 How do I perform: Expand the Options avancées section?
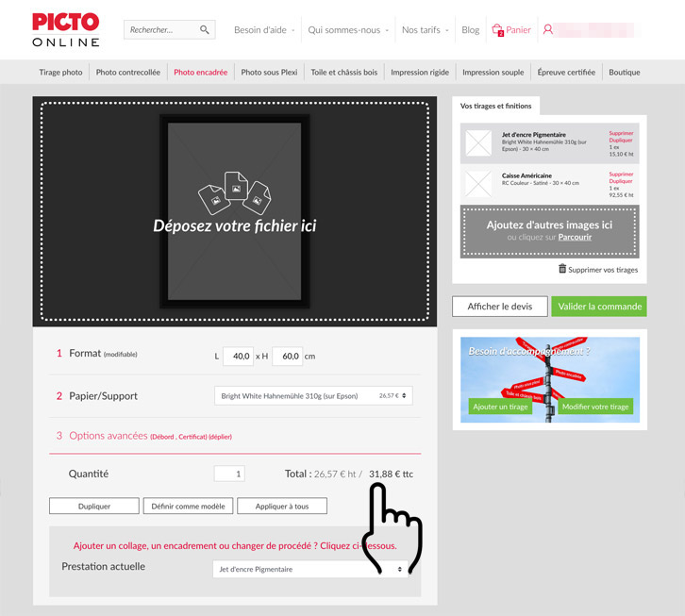pos(108,436)
